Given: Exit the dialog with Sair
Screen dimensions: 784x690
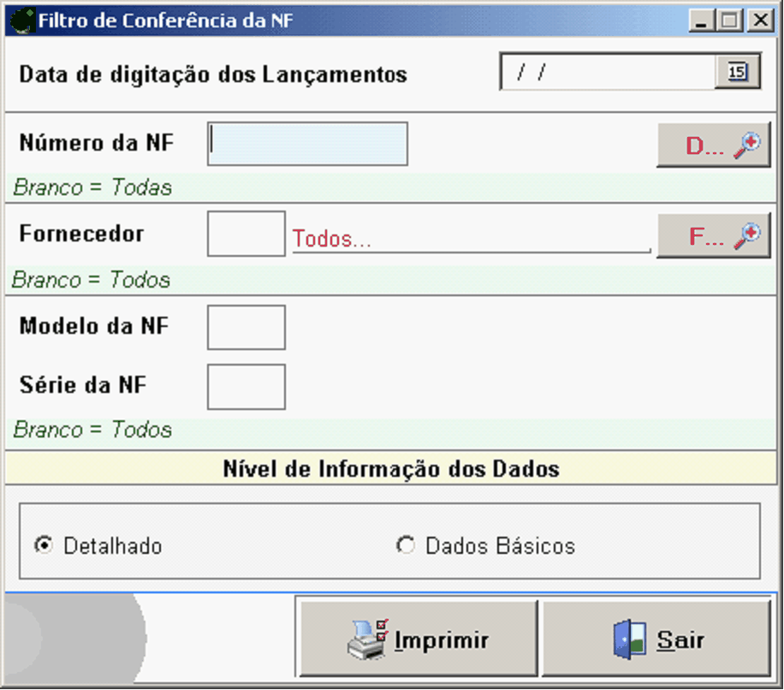Looking at the screenshot, I should click(x=656, y=639).
